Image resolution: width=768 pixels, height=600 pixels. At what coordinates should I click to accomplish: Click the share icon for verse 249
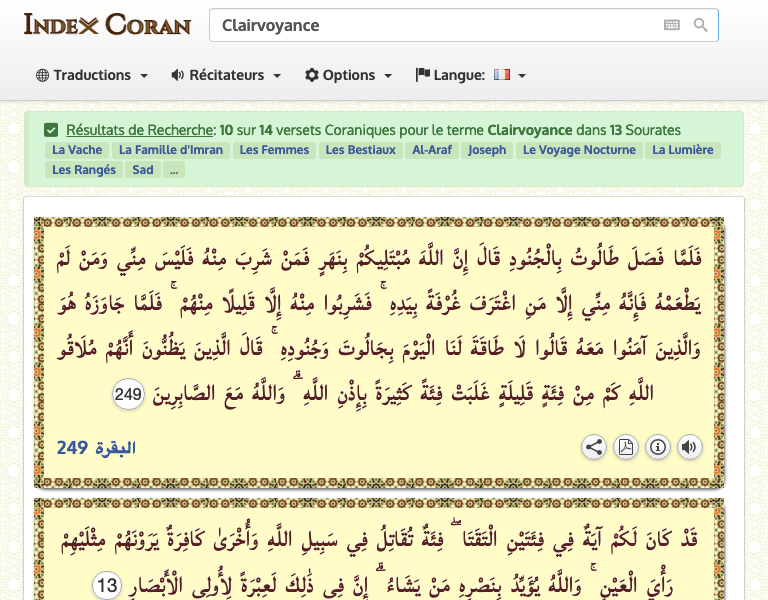594,447
